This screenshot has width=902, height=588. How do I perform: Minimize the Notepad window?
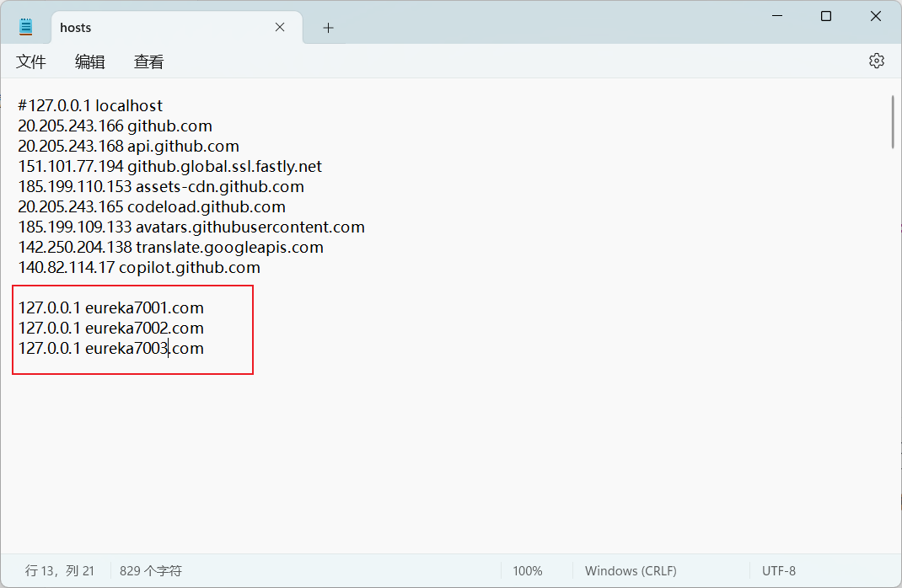pos(779,16)
